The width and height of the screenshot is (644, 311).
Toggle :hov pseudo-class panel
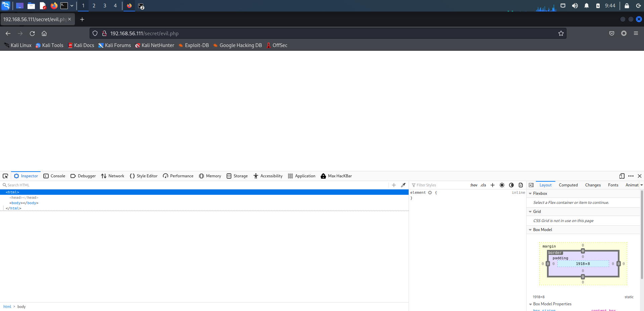(474, 185)
